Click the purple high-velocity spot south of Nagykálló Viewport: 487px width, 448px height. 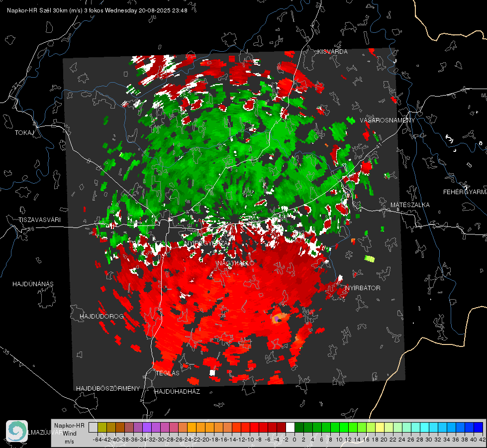click(x=277, y=319)
